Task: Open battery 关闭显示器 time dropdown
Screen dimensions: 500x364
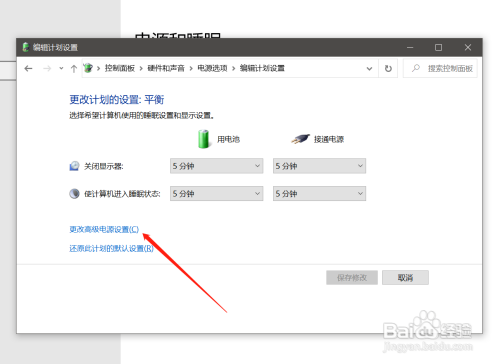Action: pyautogui.click(x=216, y=166)
